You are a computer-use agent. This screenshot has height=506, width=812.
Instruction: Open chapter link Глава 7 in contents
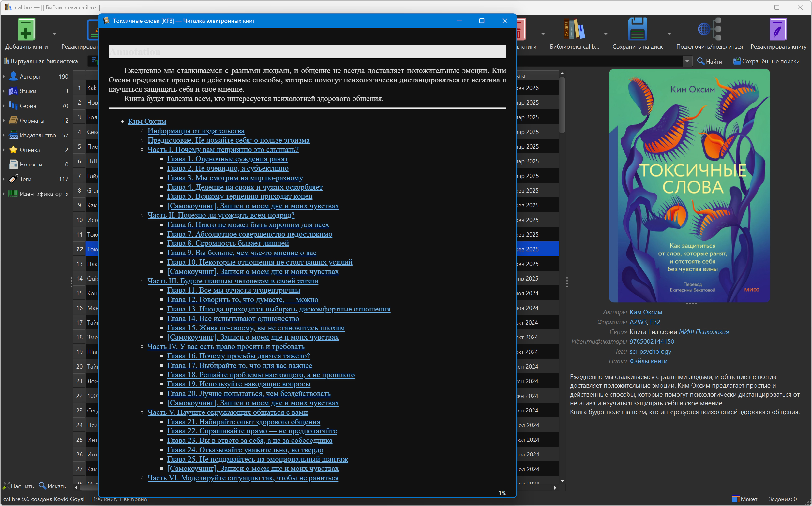[x=249, y=234]
